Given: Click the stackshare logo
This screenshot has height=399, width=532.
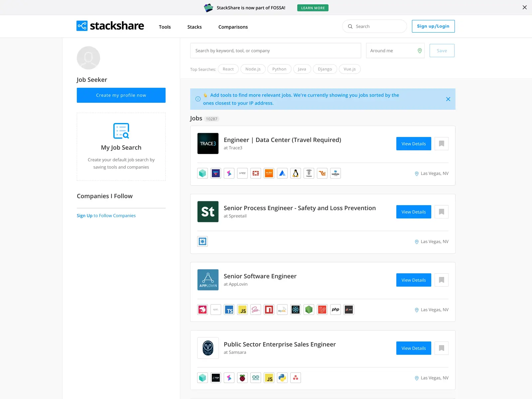Looking at the screenshot, I should 110,26.
